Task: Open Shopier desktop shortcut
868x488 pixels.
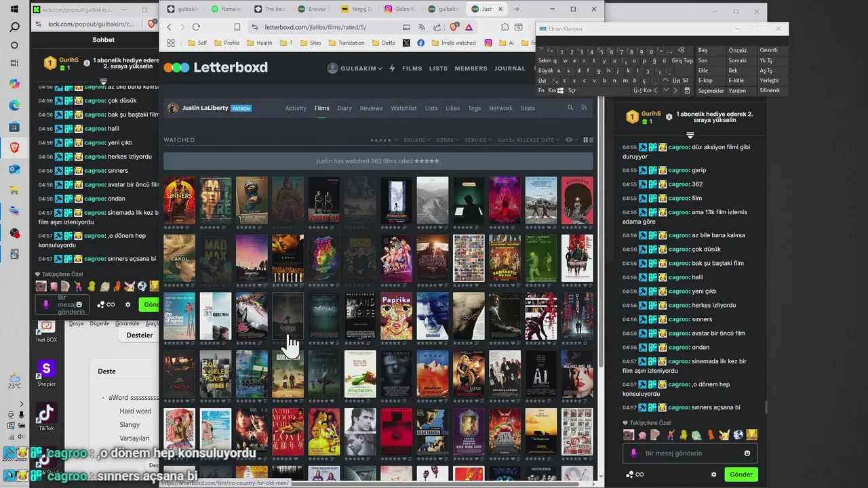Action: tap(46, 372)
